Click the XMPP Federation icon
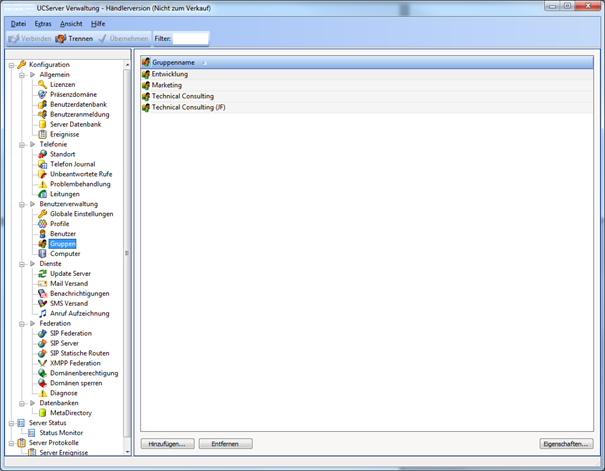Image resolution: width=605 pixels, height=471 pixels. (x=42, y=363)
